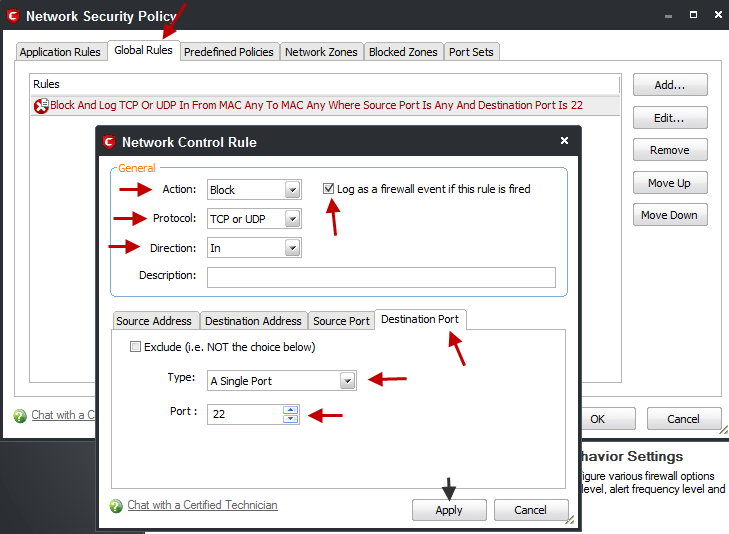Click the Port number field showing 22
The height and width of the screenshot is (534, 729).
tap(245, 414)
